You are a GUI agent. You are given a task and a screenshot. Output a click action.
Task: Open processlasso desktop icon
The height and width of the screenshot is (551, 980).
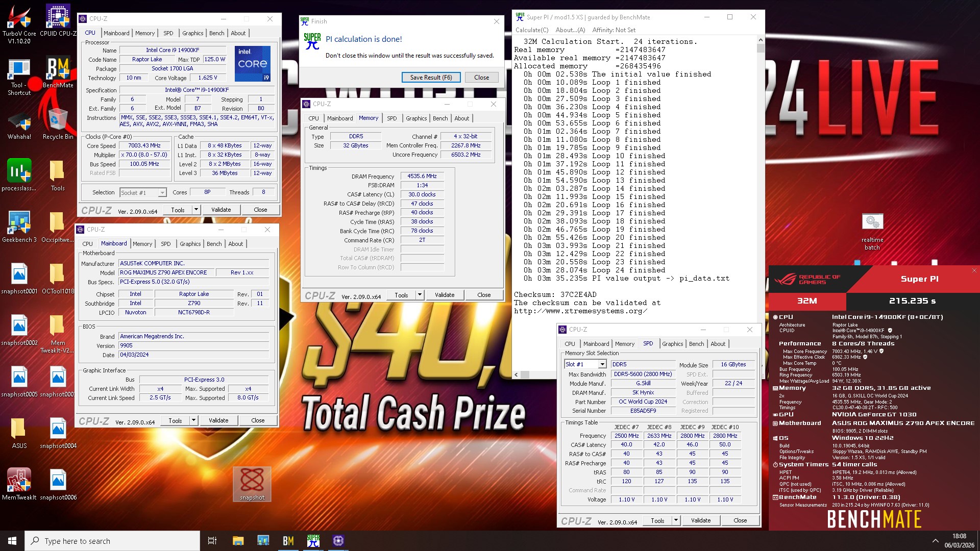click(x=19, y=176)
